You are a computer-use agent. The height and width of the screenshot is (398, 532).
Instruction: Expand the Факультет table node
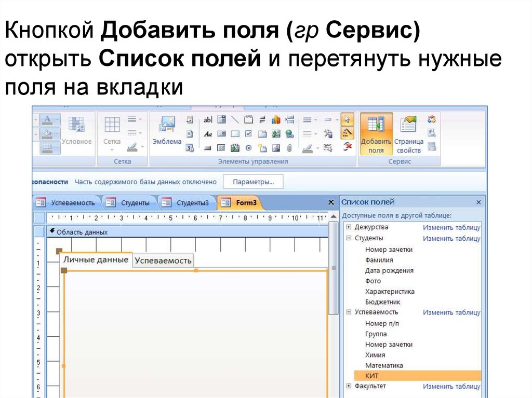coord(349,386)
